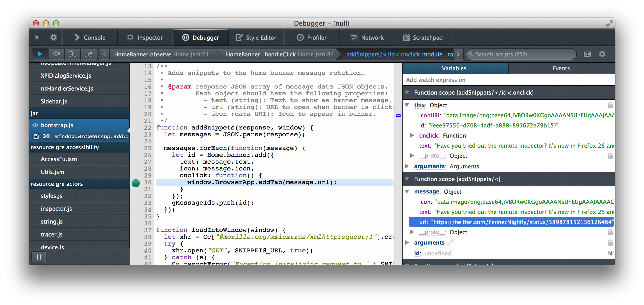Image resolution: width=644 pixels, height=305 pixels.
Task: Open the Style Editor tab
Action: (256, 38)
